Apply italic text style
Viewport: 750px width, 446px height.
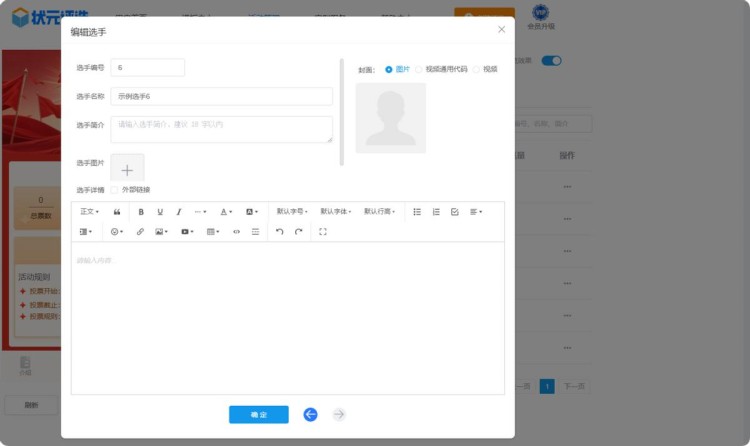coord(179,212)
